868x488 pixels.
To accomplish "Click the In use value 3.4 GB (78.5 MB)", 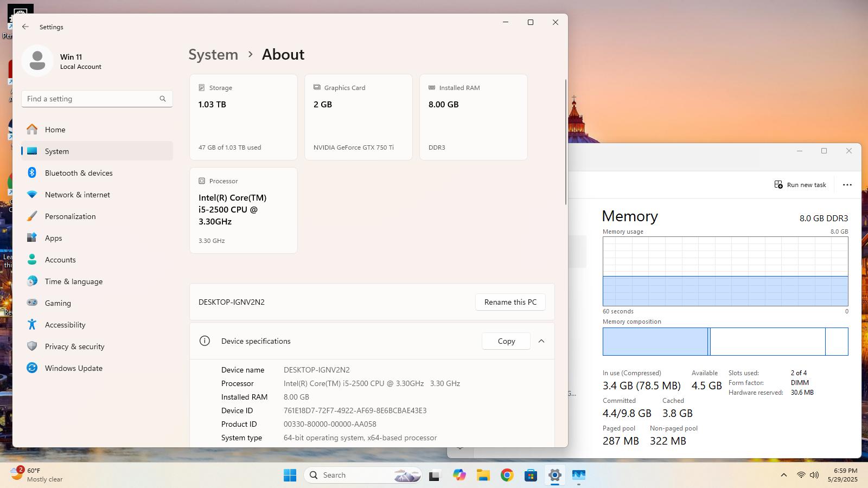I will click(x=641, y=386).
